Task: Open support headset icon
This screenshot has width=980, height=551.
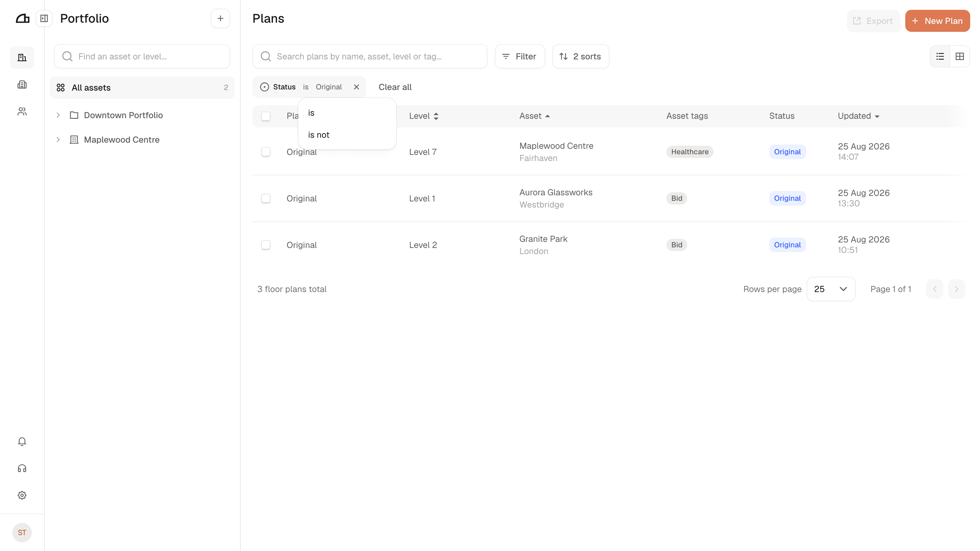Action: 22,468
